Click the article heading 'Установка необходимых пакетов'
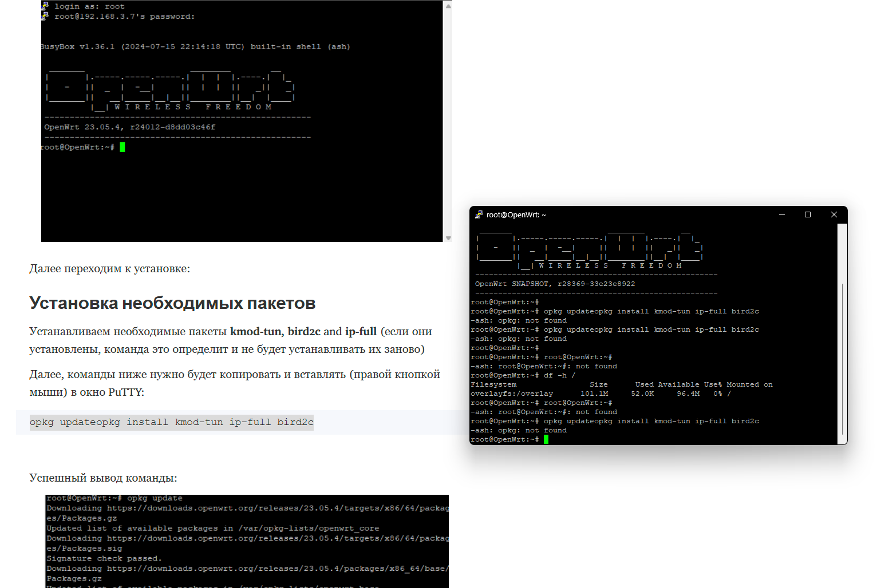 click(172, 303)
